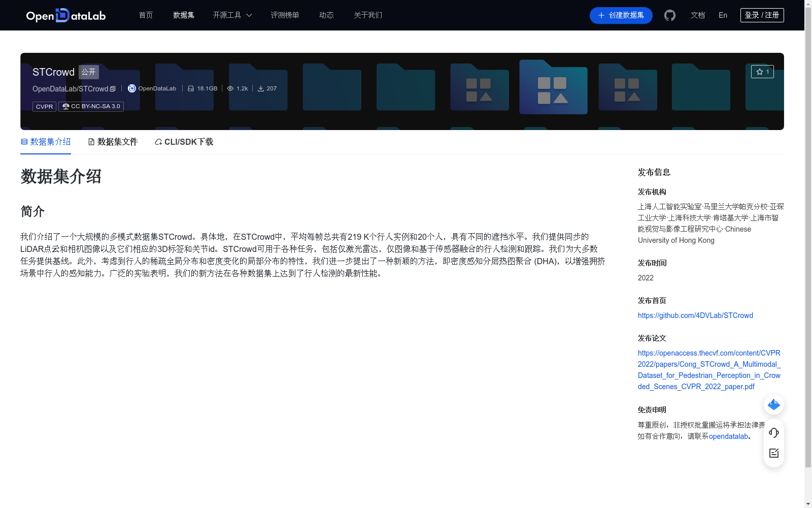Go to 首页 in the navigation
812x508 pixels.
146,15
